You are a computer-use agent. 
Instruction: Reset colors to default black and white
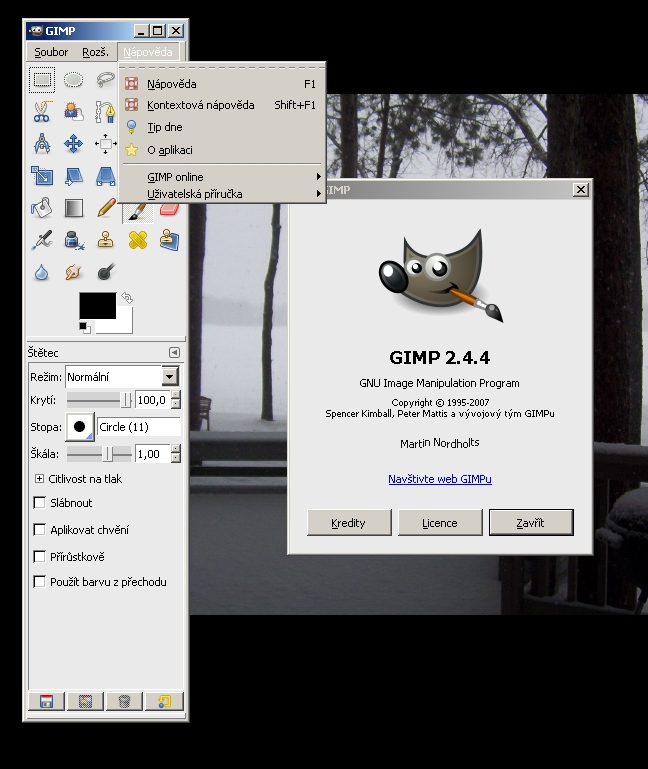click(x=85, y=328)
